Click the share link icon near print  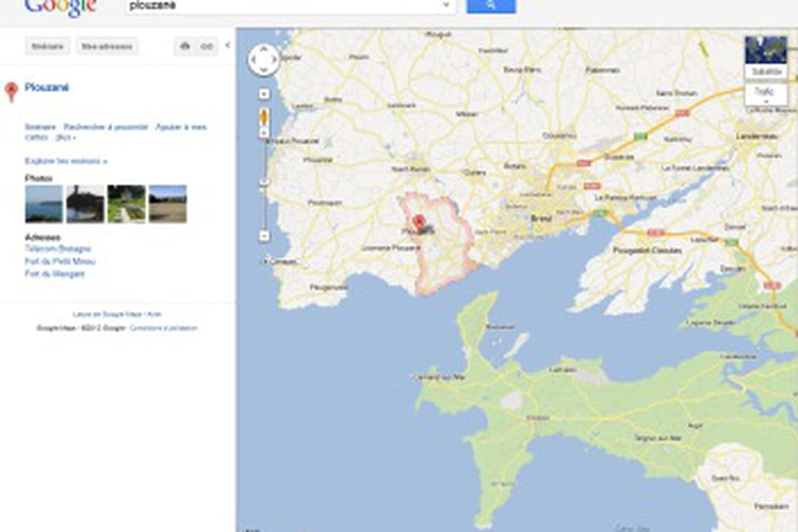tap(207, 46)
